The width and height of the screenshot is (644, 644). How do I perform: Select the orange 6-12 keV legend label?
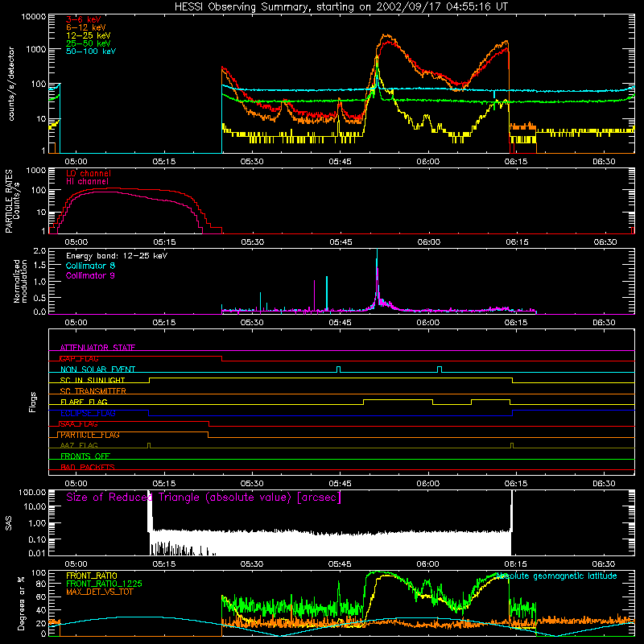tap(86, 27)
